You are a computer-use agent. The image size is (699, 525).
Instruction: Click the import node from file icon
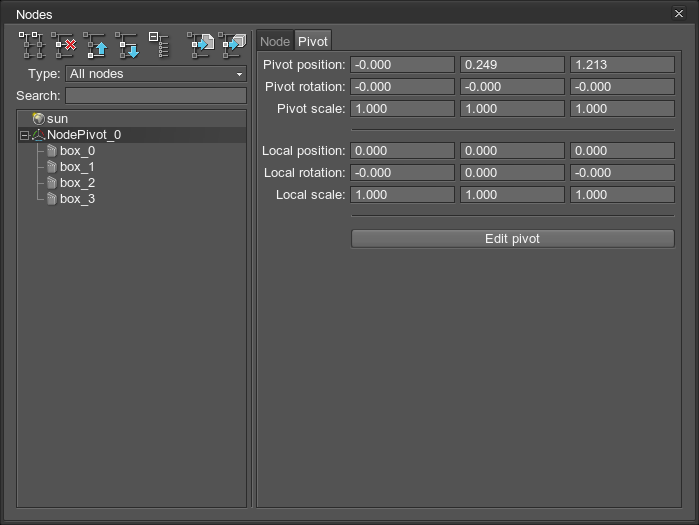click(201, 44)
